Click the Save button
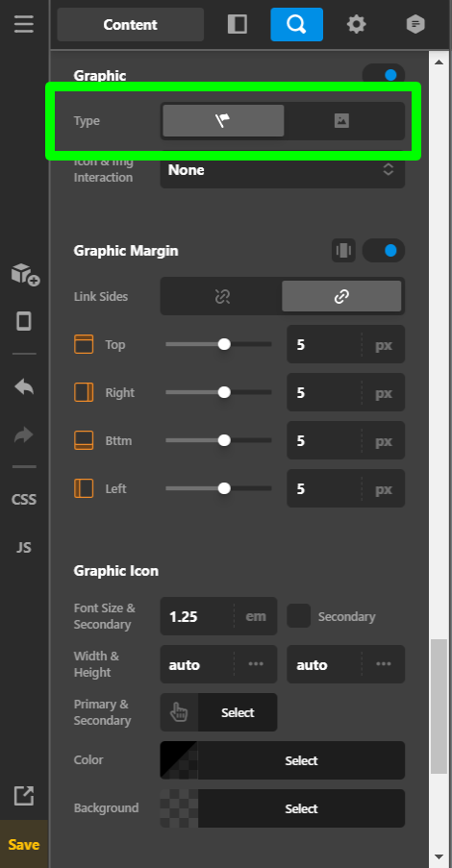The height and width of the screenshot is (868, 452). click(x=24, y=844)
